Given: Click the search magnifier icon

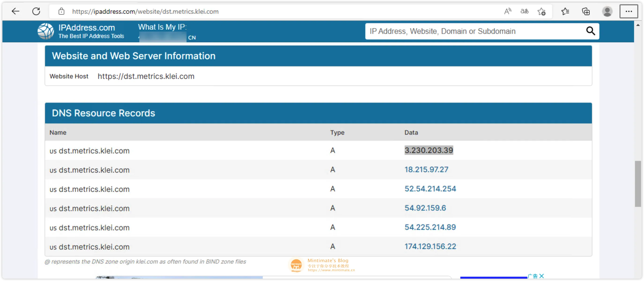Looking at the screenshot, I should tap(591, 31).
